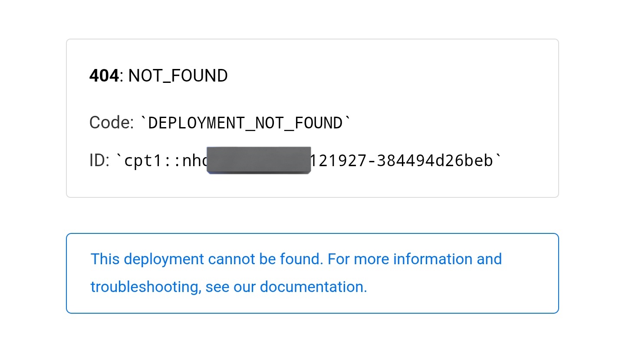Click "This deployment cannot be found." sentence
Image resolution: width=622 pixels, height=364 pixels.
pos(207,259)
